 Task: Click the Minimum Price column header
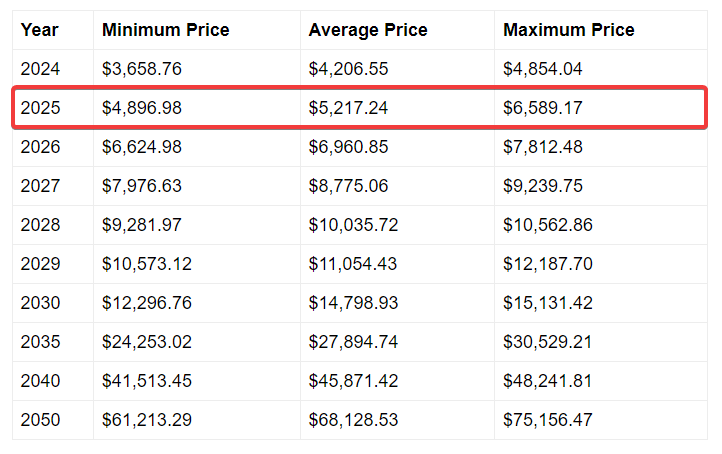tap(165, 30)
